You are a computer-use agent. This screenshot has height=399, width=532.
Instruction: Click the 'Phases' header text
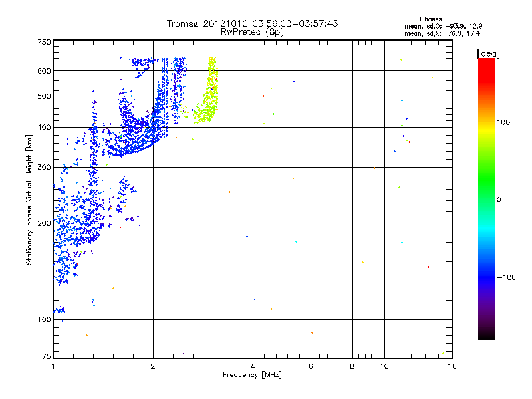coord(430,19)
